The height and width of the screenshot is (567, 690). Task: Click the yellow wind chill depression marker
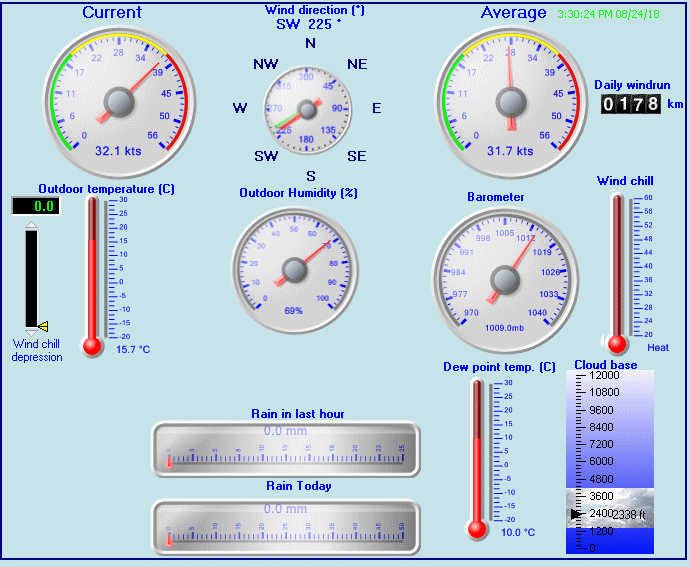coord(43,326)
